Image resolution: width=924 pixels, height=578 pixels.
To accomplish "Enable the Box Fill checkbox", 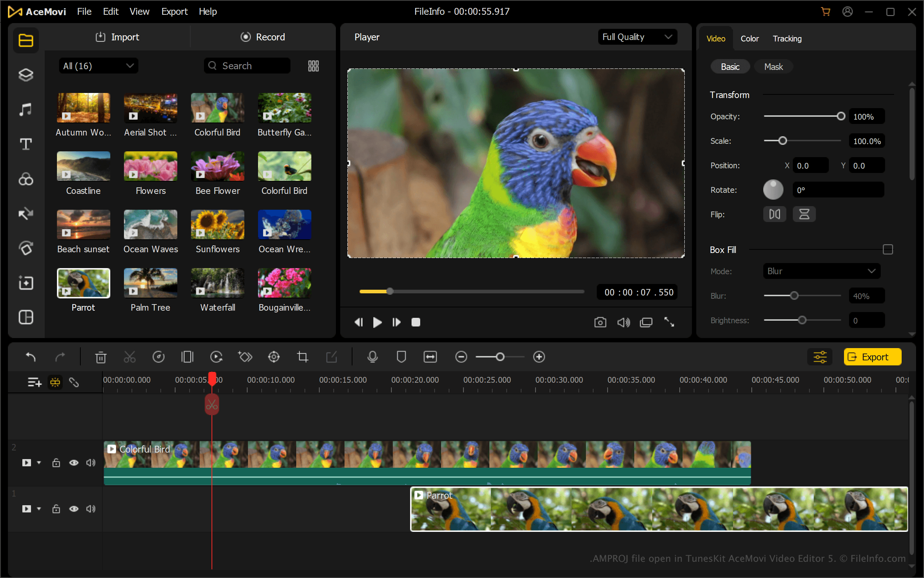I will pos(888,250).
